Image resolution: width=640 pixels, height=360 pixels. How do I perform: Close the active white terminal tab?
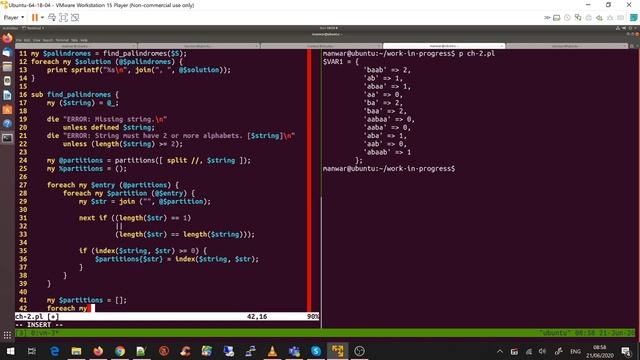pos(502,46)
